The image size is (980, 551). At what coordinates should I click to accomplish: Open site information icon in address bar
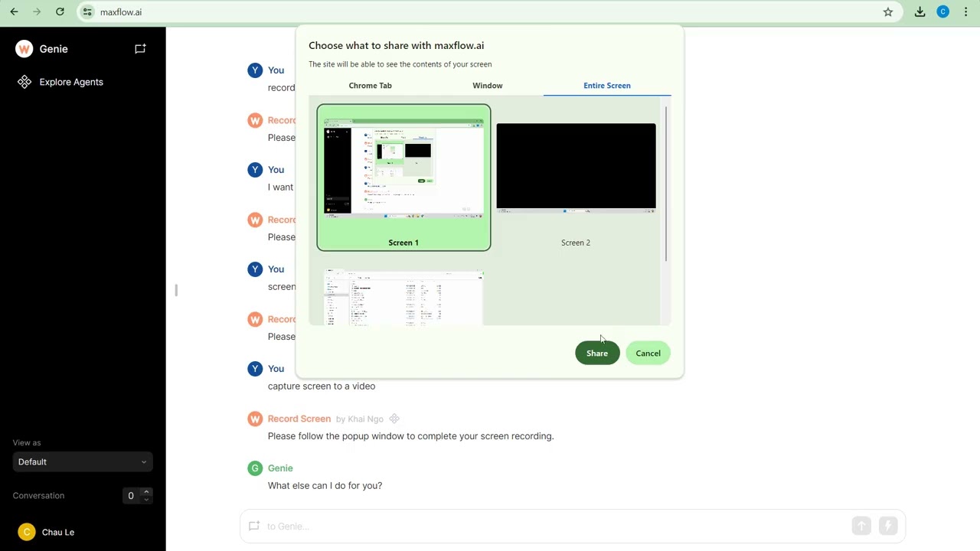point(87,12)
